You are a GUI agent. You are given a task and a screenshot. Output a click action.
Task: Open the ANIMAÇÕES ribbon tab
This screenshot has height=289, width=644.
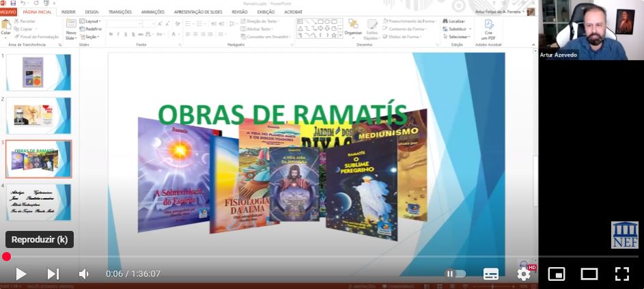tap(153, 12)
